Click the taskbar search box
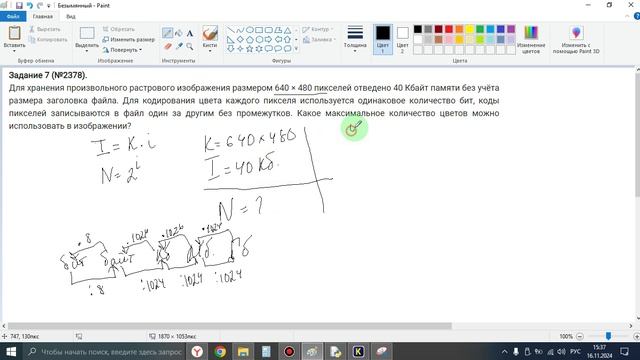 coord(105,351)
